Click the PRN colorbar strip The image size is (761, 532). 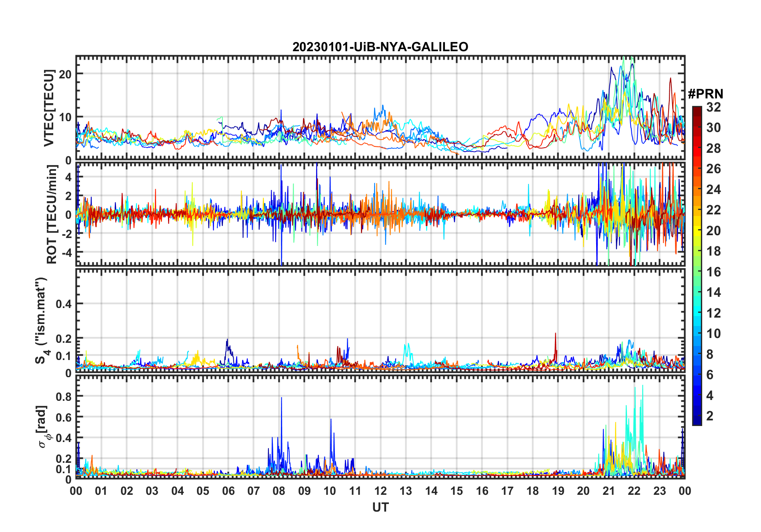697,266
